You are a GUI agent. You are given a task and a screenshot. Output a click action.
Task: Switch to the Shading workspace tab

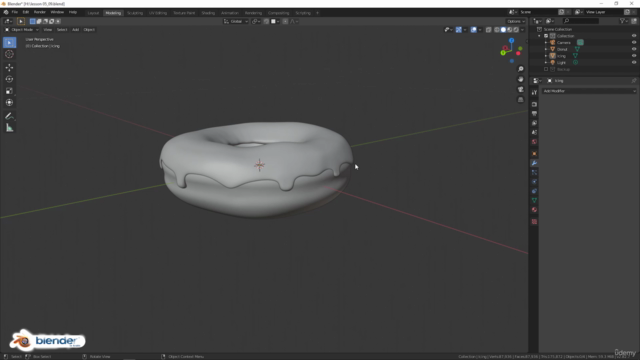[208, 13]
